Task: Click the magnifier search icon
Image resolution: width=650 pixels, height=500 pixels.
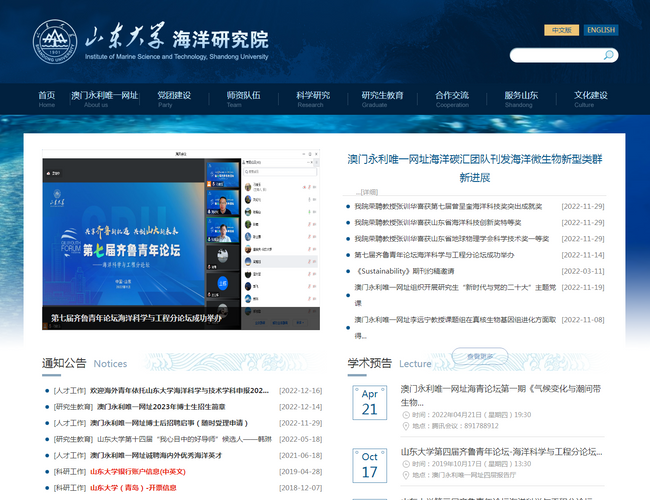Action: (608, 55)
